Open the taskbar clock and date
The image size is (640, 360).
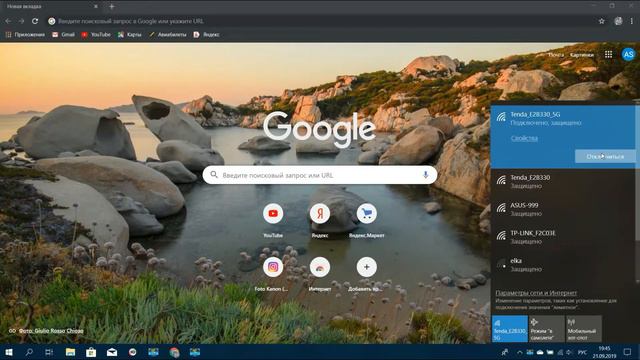(604, 352)
